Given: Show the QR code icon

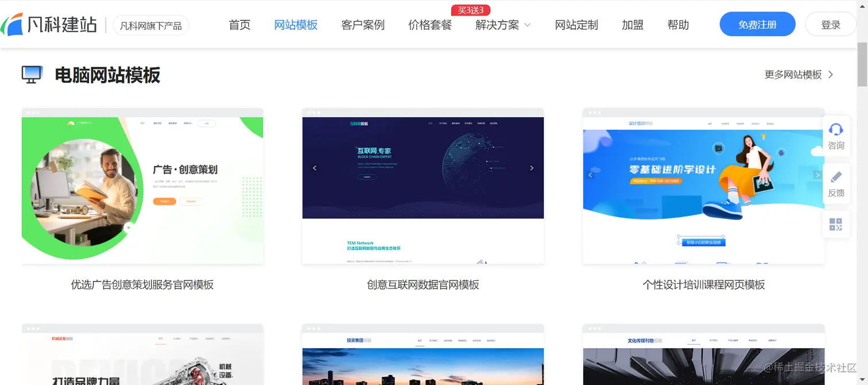Looking at the screenshot, I should 836,225.
